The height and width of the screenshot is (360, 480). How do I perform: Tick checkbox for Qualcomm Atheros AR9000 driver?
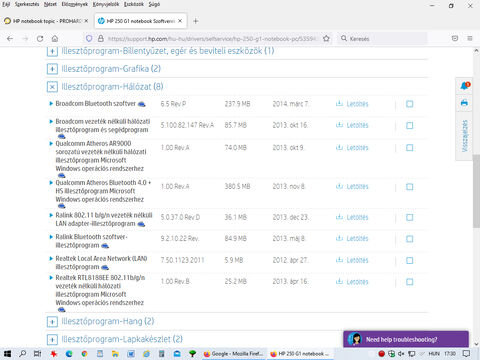[410, 148]
